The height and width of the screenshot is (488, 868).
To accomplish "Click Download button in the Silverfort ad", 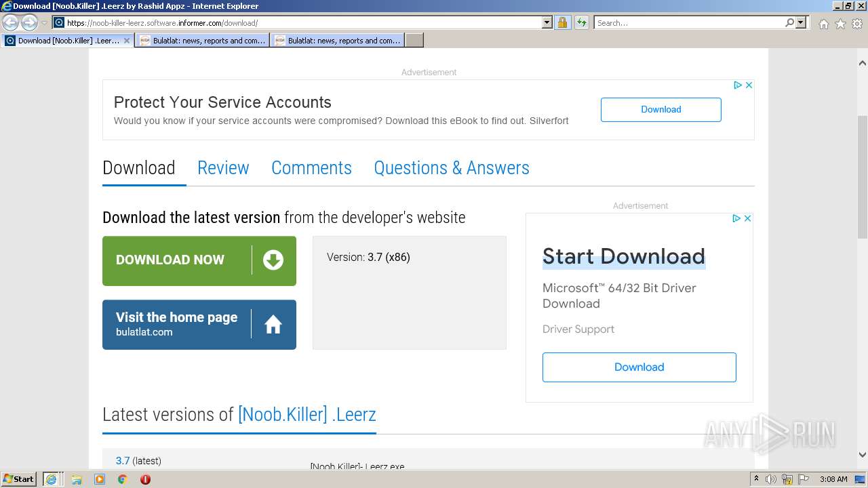I will pos(660,110).
